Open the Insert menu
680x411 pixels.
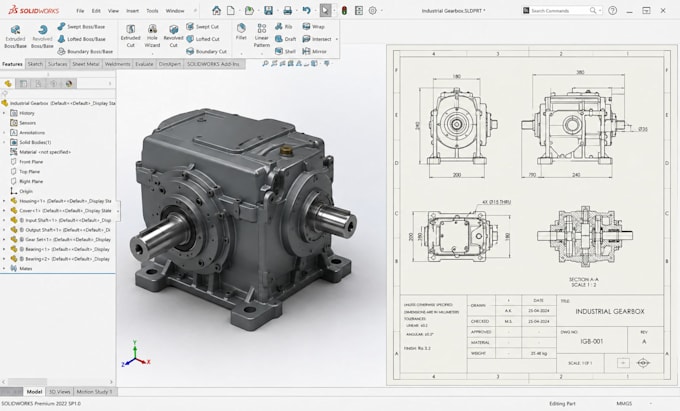(132, 11)
